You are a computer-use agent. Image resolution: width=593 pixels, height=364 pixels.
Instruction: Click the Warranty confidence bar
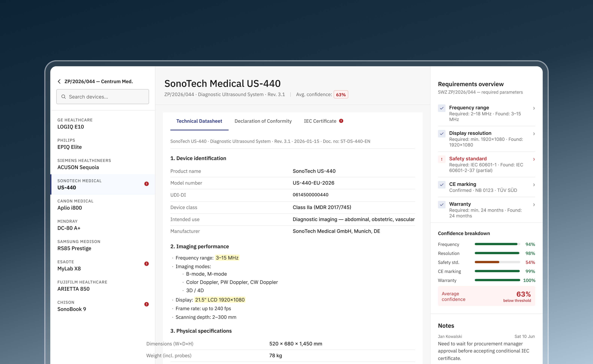pyautogui.click(x=497, y=280)
